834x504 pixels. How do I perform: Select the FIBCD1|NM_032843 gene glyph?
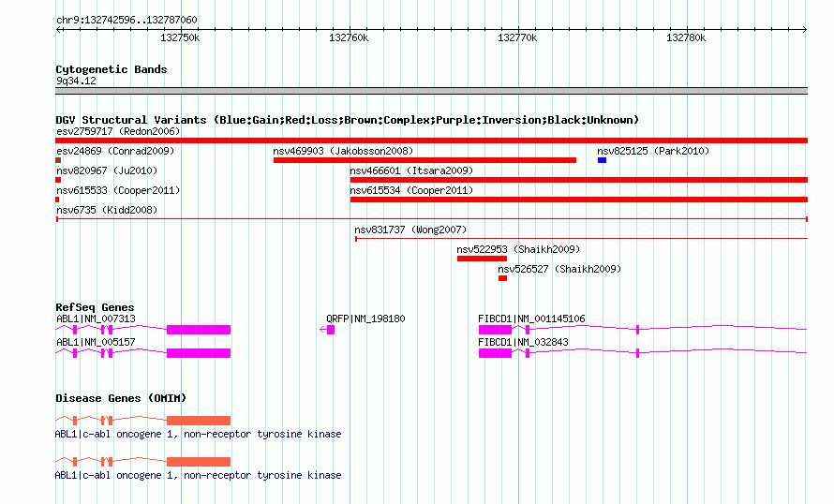[643, 353]
